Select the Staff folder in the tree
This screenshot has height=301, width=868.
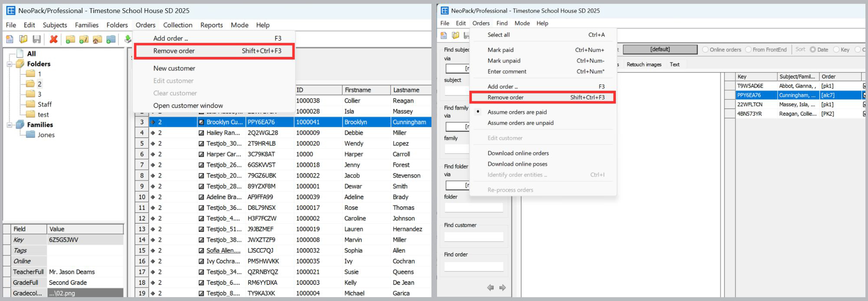[x=44, y=104]
